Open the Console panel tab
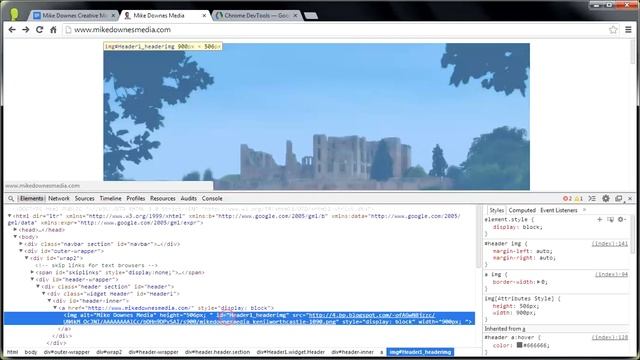The height and width of the screenshot is (360, 640). coord(212,198)
